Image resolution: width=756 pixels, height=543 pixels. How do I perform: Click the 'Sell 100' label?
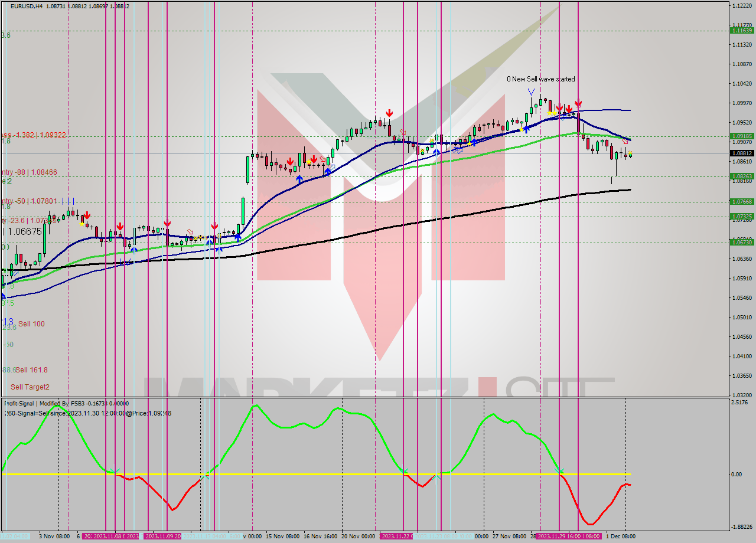coord(31,323)
